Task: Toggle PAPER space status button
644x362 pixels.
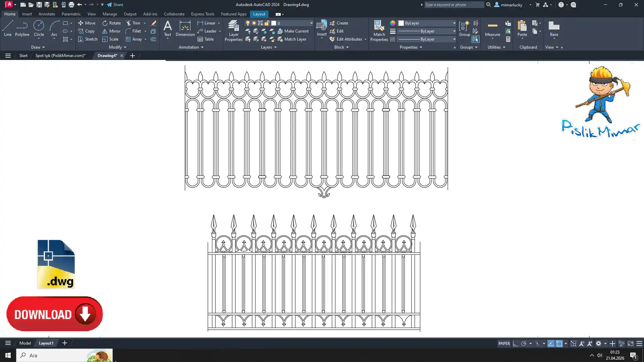Action: pyautogui.click(x=504, y=343)
